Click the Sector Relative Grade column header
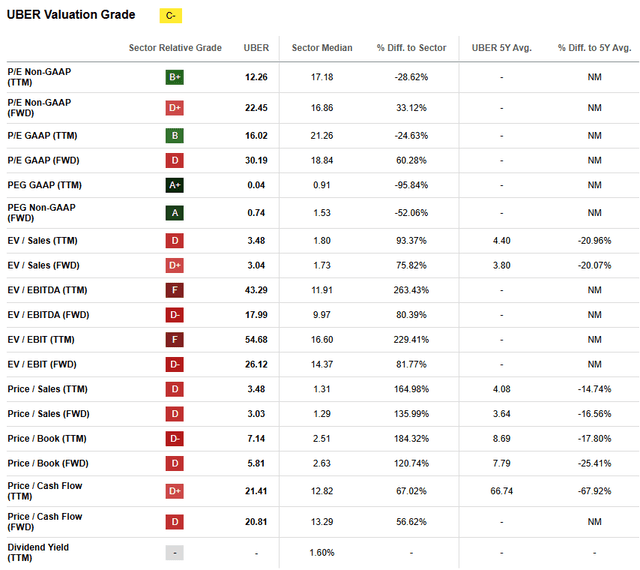Image resolution: width=640 pixels, height=570 pixels. point(175,48)
